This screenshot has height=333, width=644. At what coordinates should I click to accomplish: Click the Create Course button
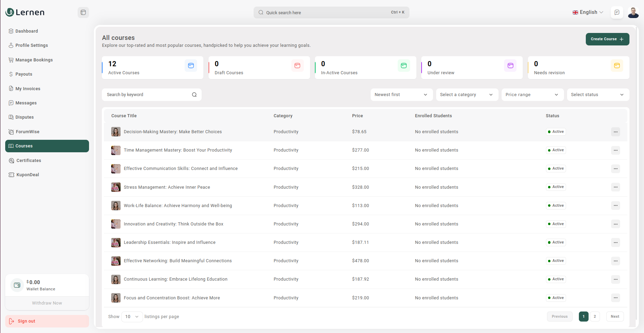[x=607, y=39]
